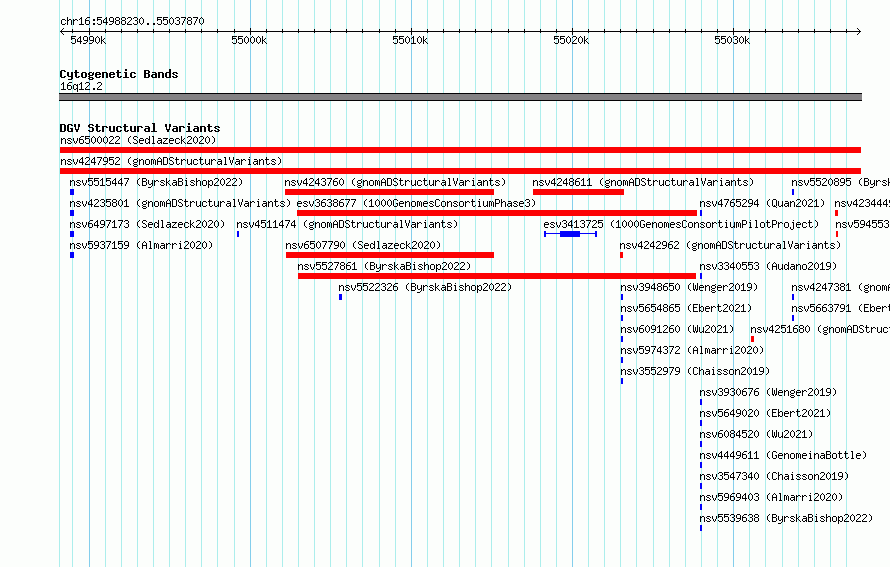Open nsv4247381 label near right edge
Viewport: 890px width, 567px height.
coord(841,287)
